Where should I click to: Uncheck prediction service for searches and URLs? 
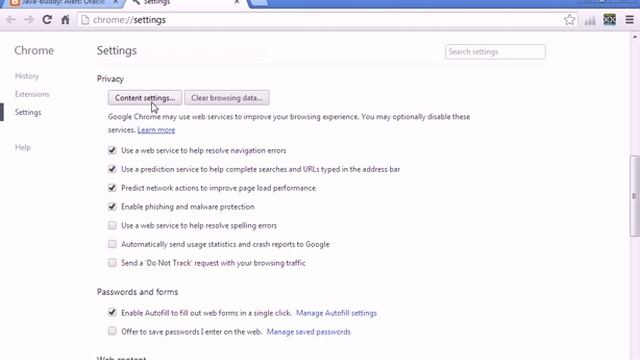(x=112, y=169)
